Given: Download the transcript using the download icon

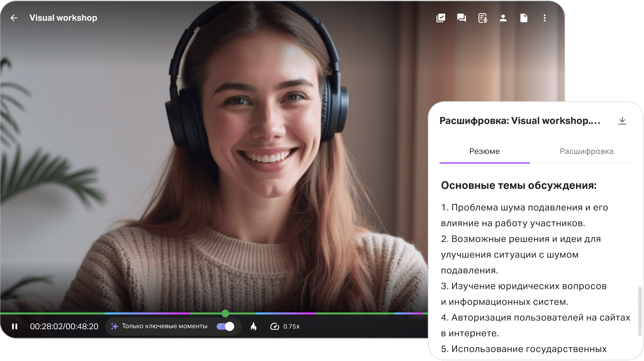Looking at the screenshot, I should (x=622, y=121).
